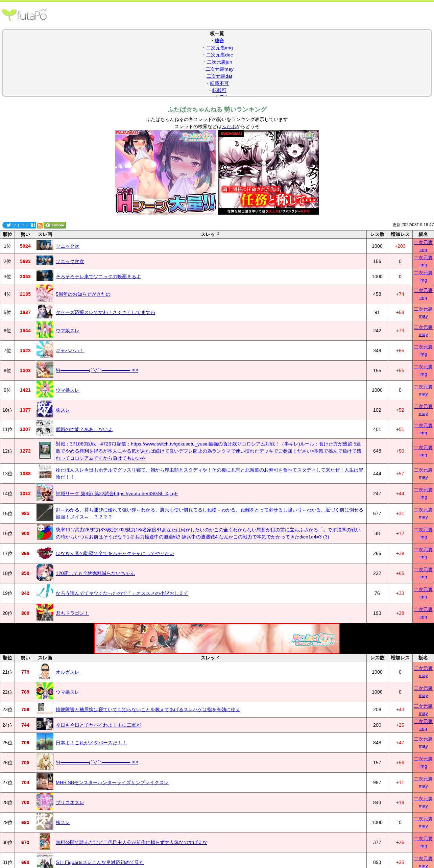Open thread 君もドラゴン!

[72, 613]
